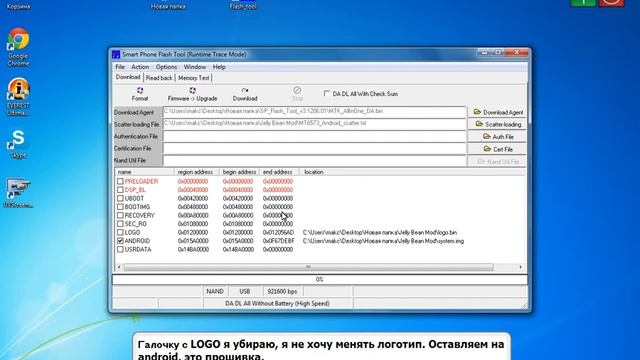Tick the BOOTIMG checkbox
640x360 pixels.
pos(120,207)
